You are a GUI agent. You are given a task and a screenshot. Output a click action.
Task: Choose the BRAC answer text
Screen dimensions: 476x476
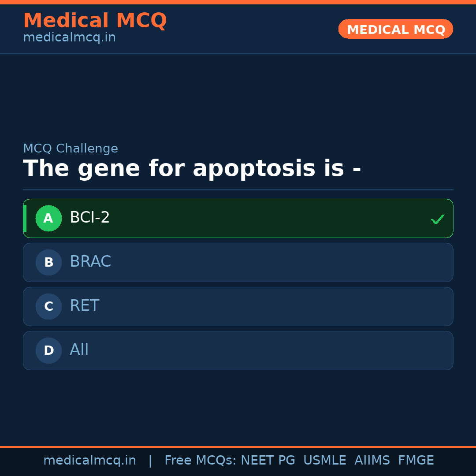90,262
